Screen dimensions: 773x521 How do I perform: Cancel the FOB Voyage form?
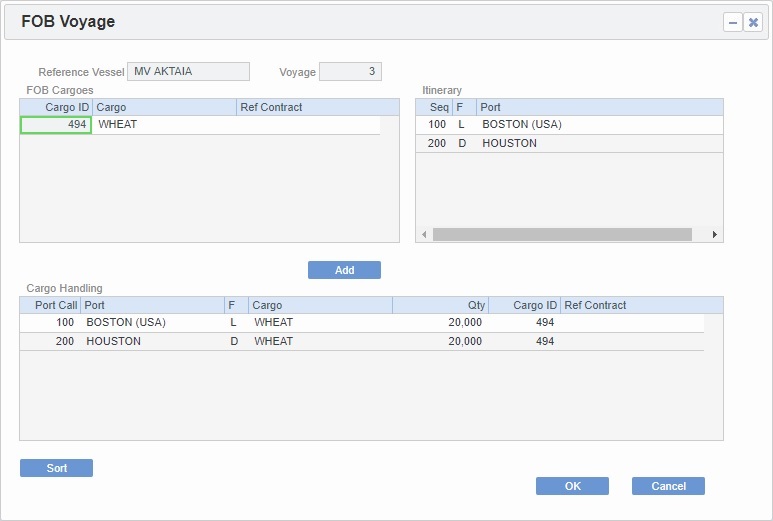(x=668, y=486)
